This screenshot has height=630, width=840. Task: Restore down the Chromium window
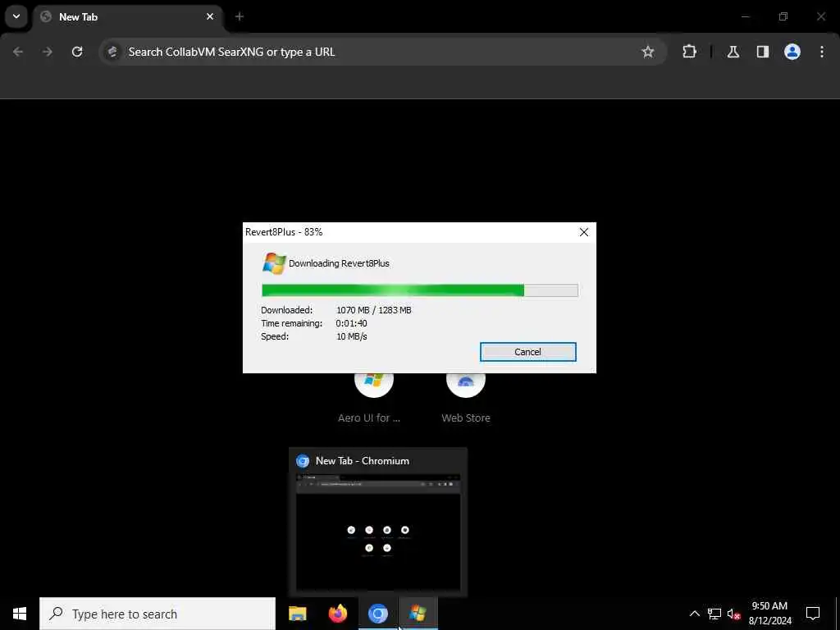coord(783,16)
